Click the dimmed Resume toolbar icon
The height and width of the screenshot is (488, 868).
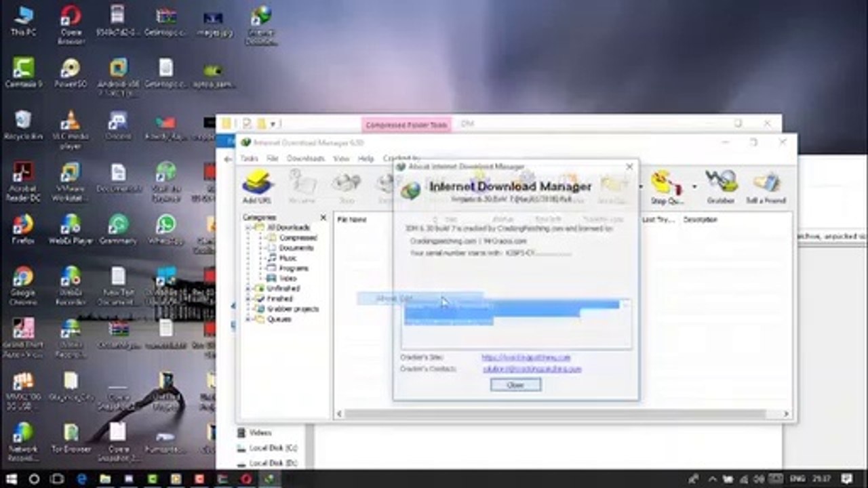[300, 186]
